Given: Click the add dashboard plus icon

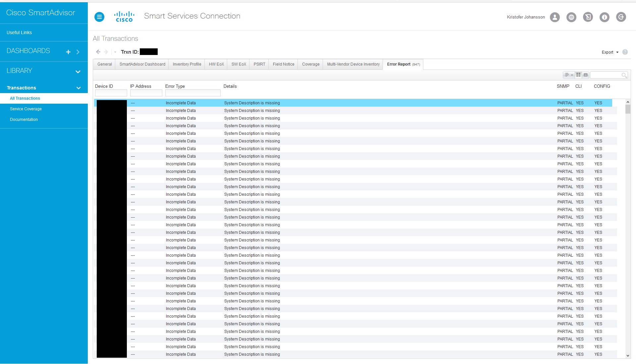Looking at the screenshot, I should 68,52.
